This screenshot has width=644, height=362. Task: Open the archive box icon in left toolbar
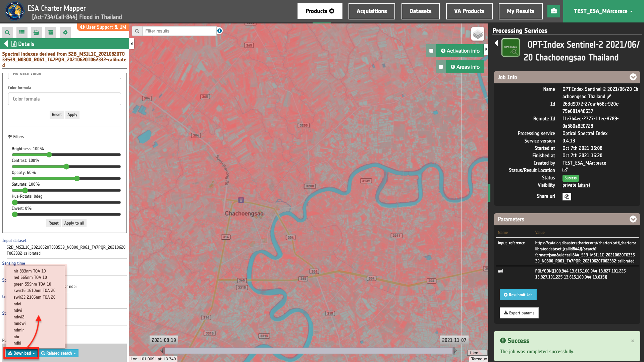click(x=51, y=33)
